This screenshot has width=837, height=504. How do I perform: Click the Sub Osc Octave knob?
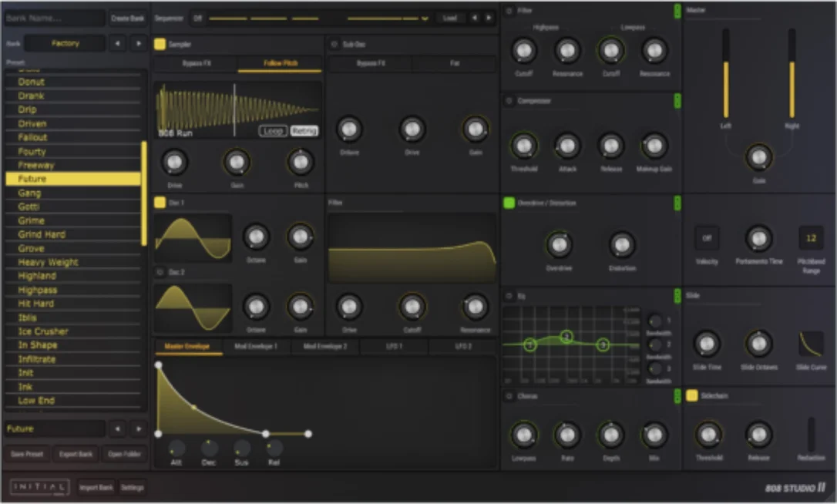pos(349,129)
